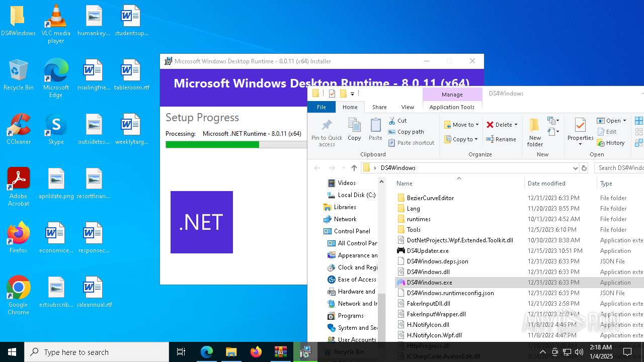Open Microsoft Edge desktop shortcut

tap(56, 78)
